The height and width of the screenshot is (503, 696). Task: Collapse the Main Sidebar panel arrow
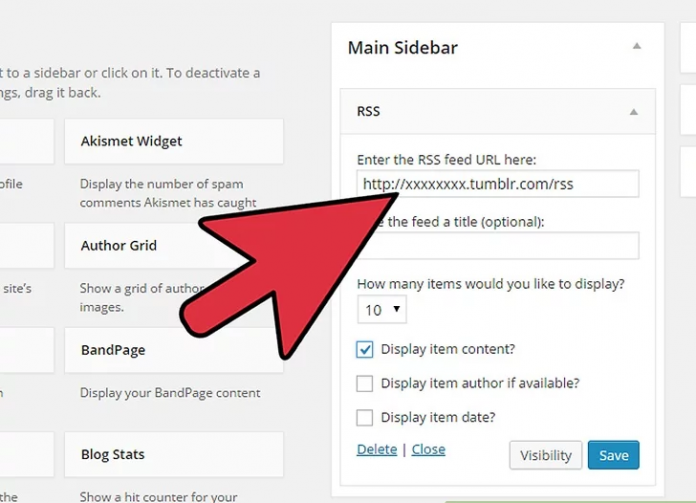tap(637, 47)
